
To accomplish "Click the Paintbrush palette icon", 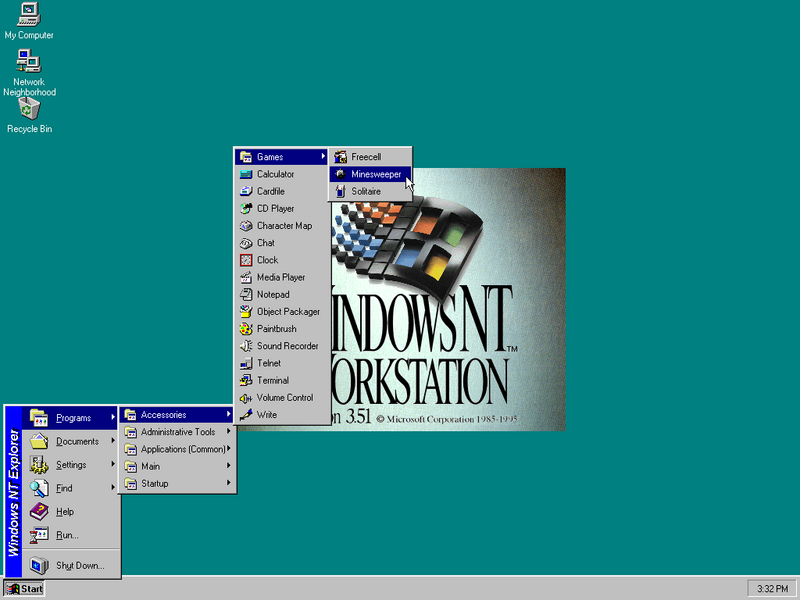I will tap(246, 329).
